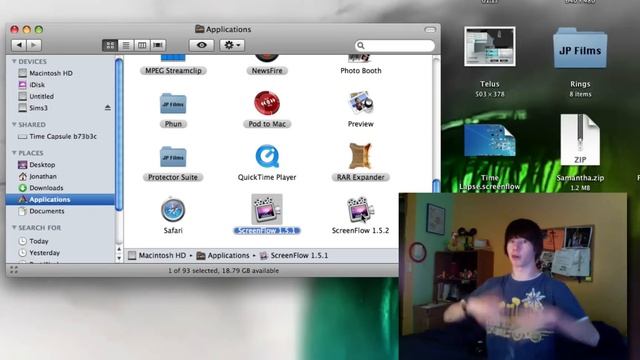The image size is (640, 360).
Task: Click the sidebar scrollbar
Action: pyautogui.click(x=119, y=135)
